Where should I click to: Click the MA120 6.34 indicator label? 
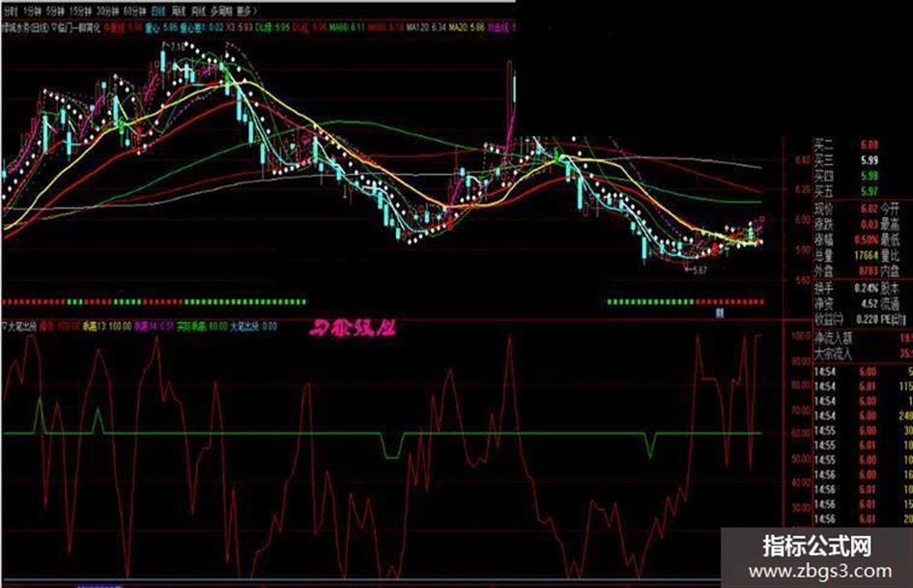pyautogui.click(x=425, y=27)
